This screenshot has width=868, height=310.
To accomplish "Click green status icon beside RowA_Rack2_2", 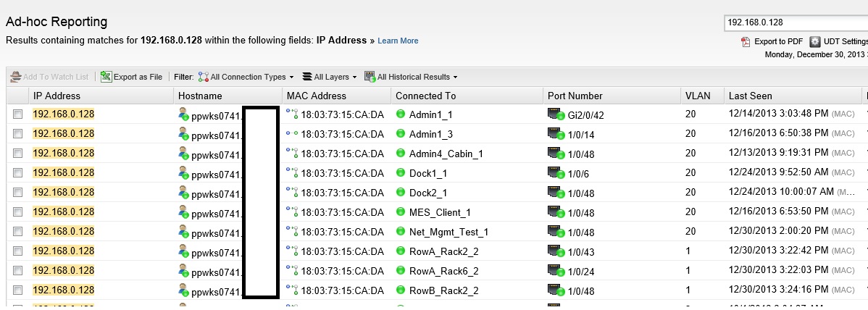I will click(401, 251).
